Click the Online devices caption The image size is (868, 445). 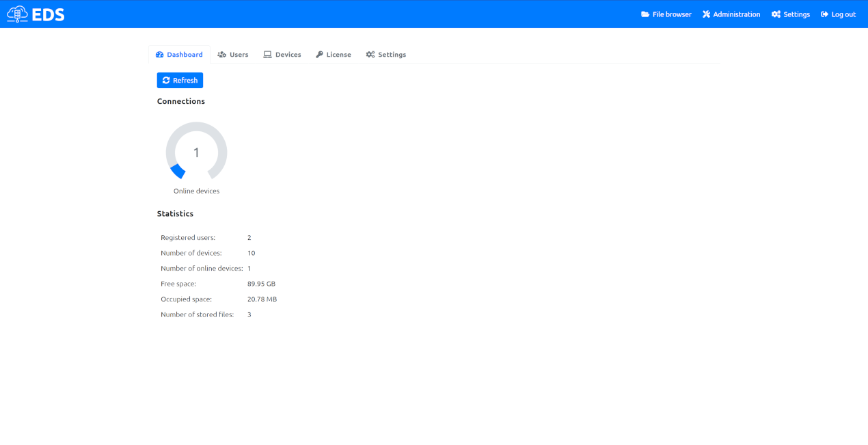[x=197, y=191]
